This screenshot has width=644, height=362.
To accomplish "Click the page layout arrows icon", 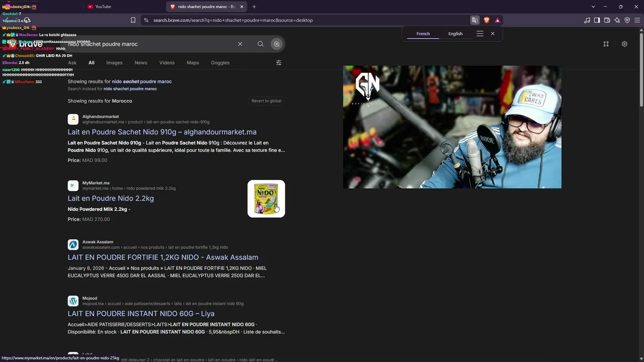I will [x=606, y=44].
